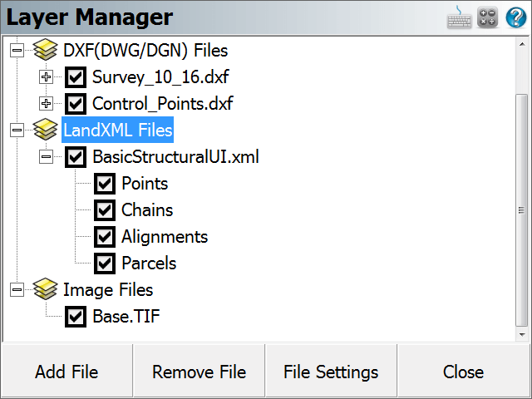Image resolution: width=532 pixels, height=399 pixels.
Task: Click the Image Files layers icon
Action: [46, 289]
